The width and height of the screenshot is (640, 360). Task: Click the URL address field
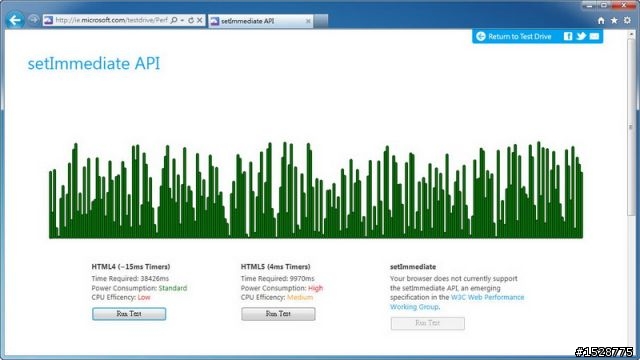coord(111,20)
